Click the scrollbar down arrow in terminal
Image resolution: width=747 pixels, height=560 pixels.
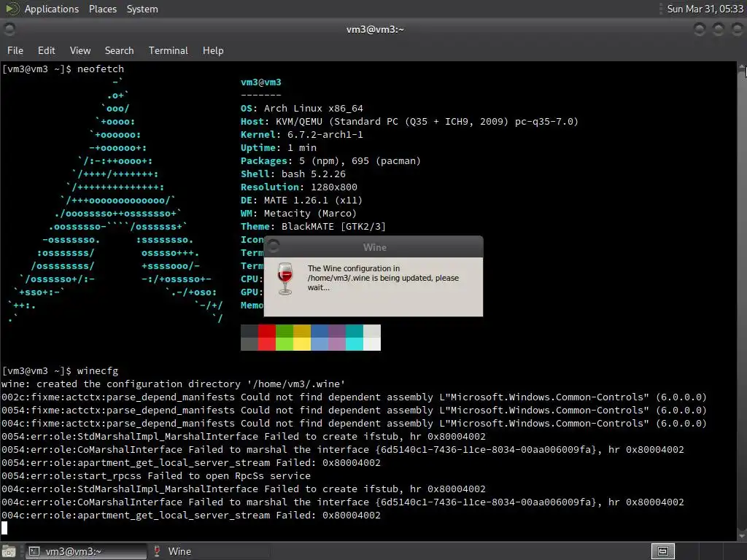(742, 534)
